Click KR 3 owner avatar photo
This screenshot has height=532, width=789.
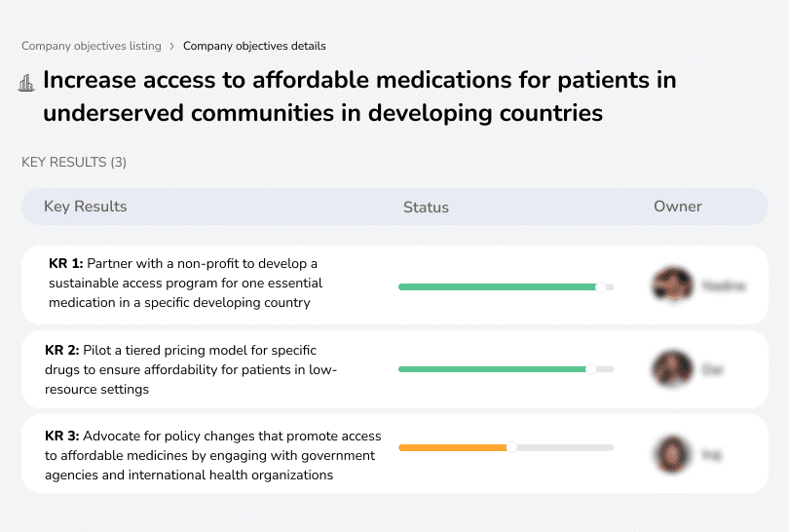click(672, 453)
